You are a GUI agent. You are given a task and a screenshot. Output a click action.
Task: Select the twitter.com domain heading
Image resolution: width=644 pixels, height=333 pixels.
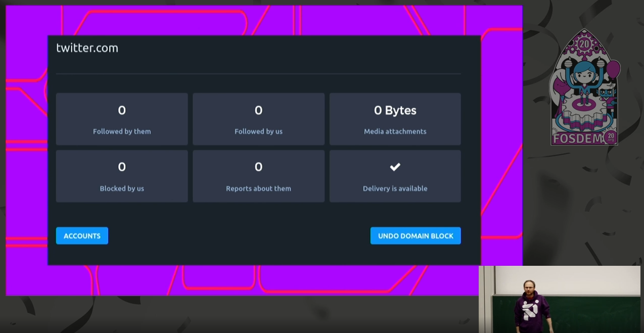coord(87,48)
